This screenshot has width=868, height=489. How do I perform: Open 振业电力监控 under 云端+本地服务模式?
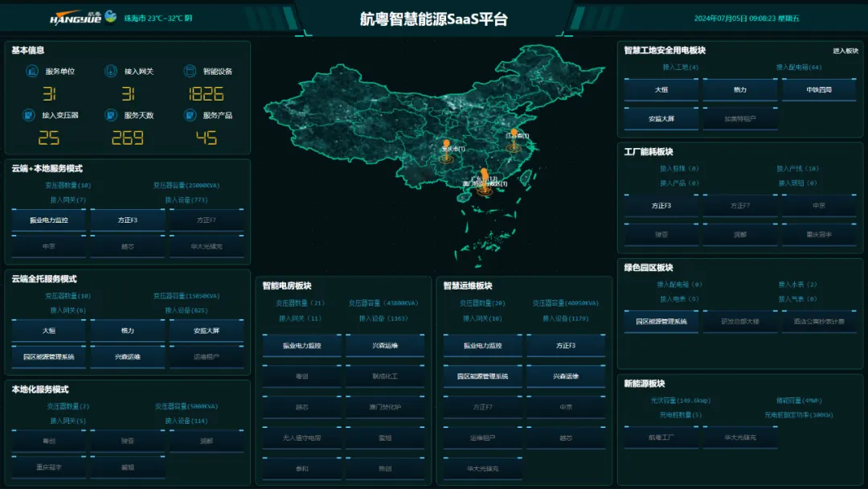(49, 220)
